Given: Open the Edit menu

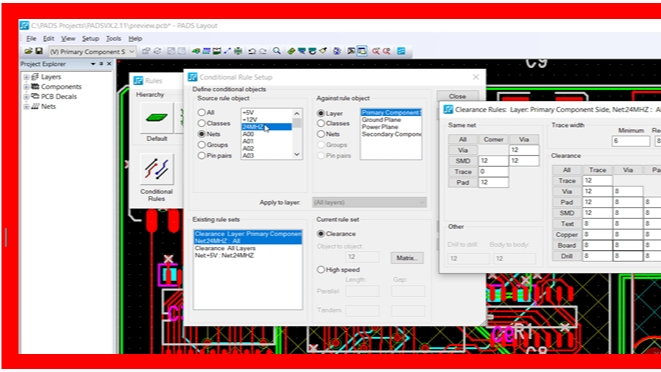Looking at the screenshot, I should (x=48, y=38).
